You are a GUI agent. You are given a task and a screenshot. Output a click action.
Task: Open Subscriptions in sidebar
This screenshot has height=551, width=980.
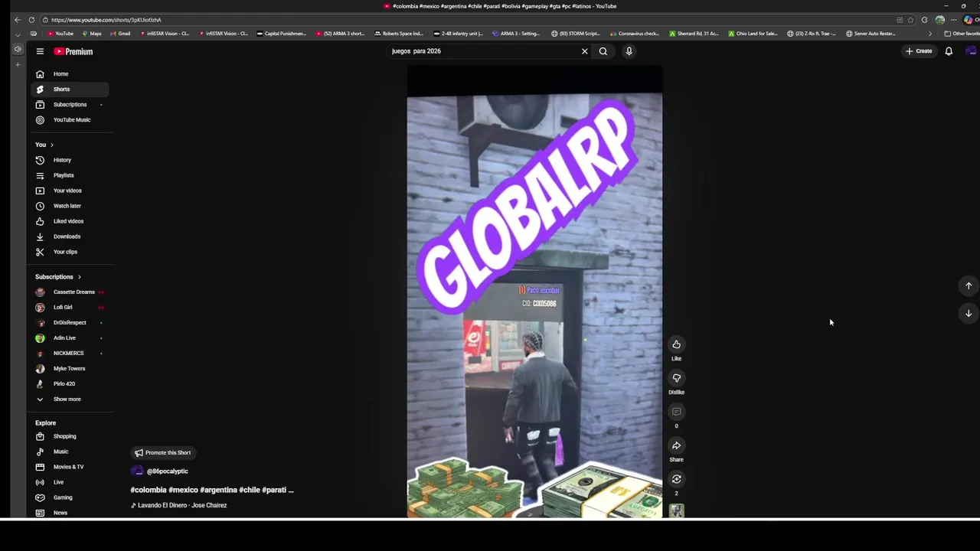pyautogui.click(x=70, y=105)
